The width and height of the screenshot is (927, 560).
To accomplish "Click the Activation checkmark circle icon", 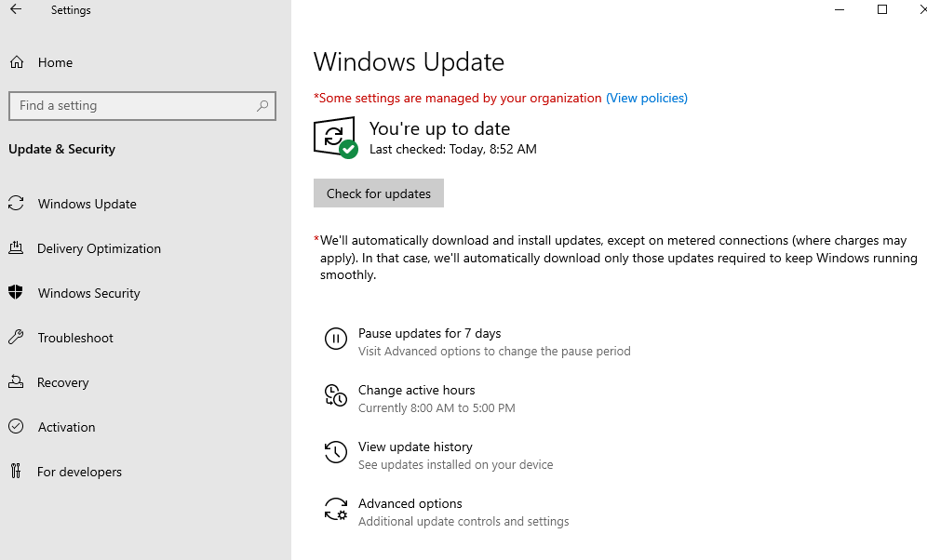I will click(16, 426).
